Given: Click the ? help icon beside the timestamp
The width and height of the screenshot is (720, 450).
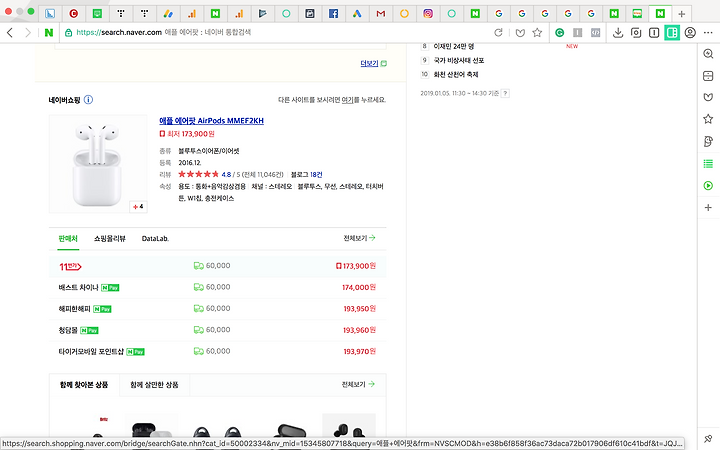Looking at the screenshot, I should pos(505,93).
